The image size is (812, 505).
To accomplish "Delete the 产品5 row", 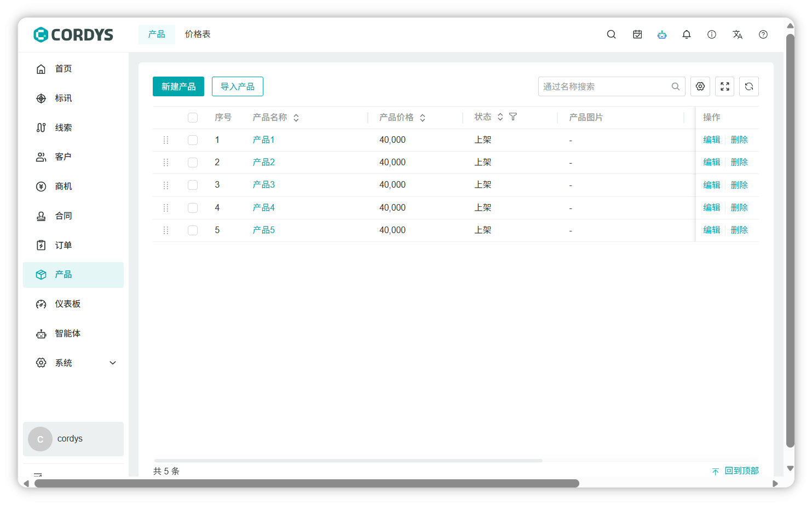I will pyautogui.click(x=739, y=230).
